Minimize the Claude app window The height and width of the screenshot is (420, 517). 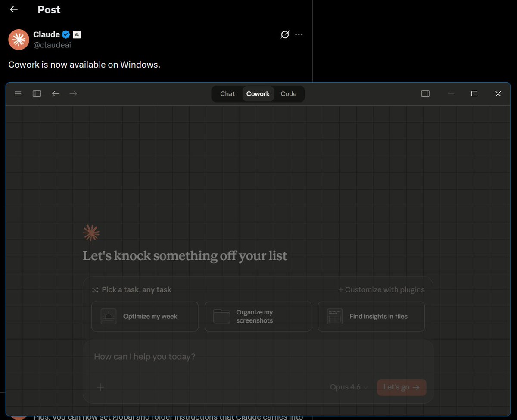click(x=451, y=94)
